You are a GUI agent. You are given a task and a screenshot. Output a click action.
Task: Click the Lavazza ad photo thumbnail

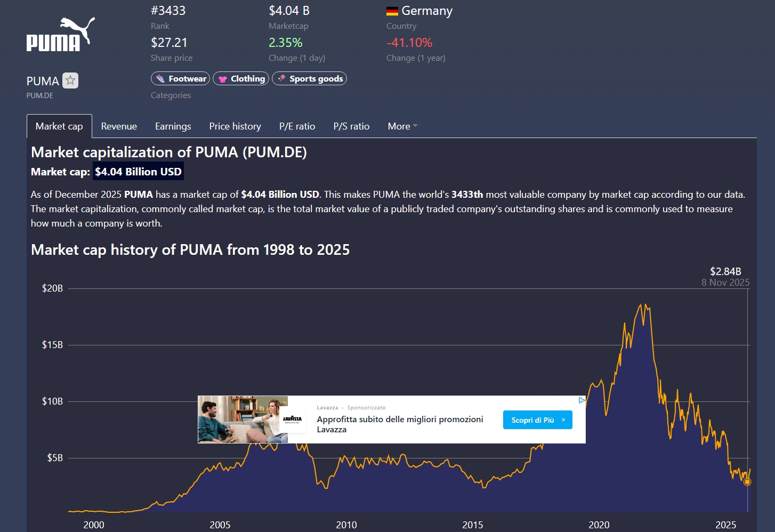coord(243,420)
